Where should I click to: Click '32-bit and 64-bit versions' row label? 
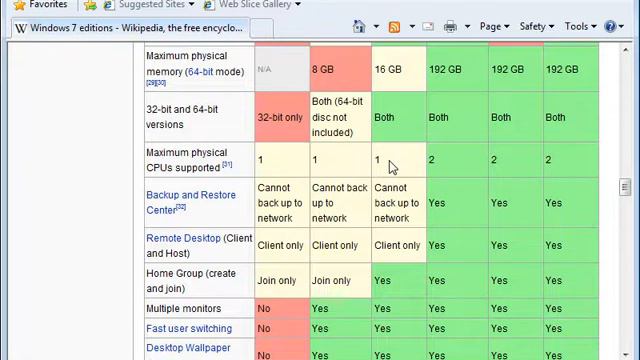(x=199, y=117)
